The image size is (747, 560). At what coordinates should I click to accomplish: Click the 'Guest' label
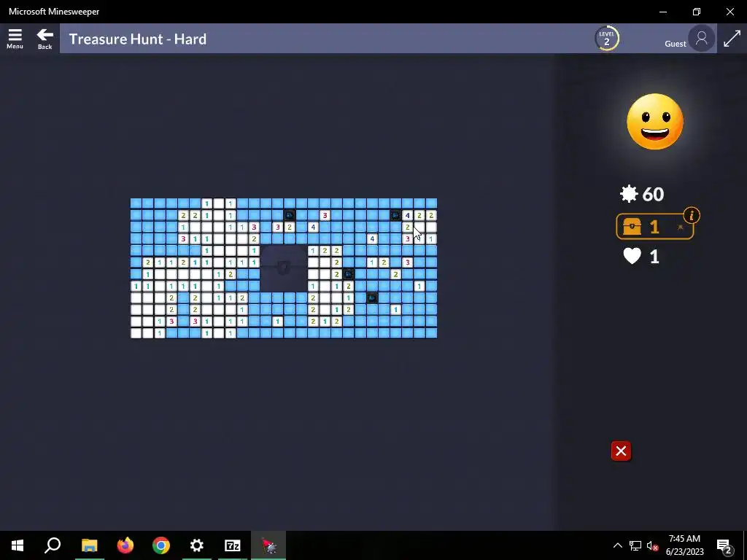[675, 44]
